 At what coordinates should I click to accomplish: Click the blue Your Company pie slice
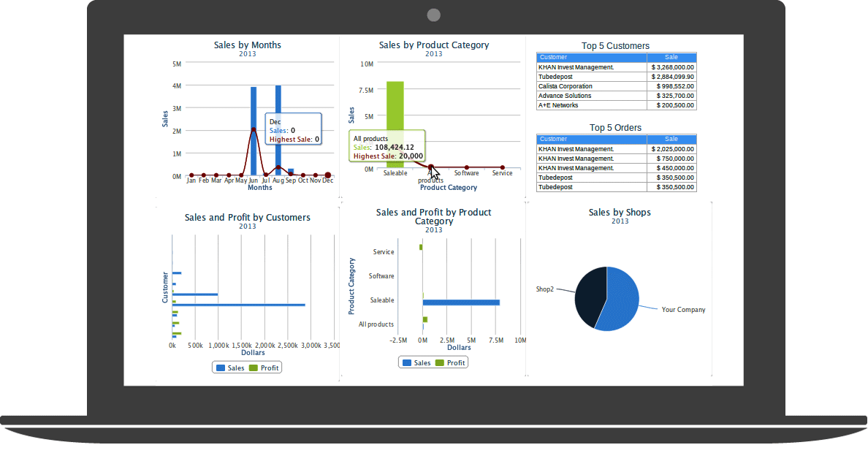tap(620, 299)
